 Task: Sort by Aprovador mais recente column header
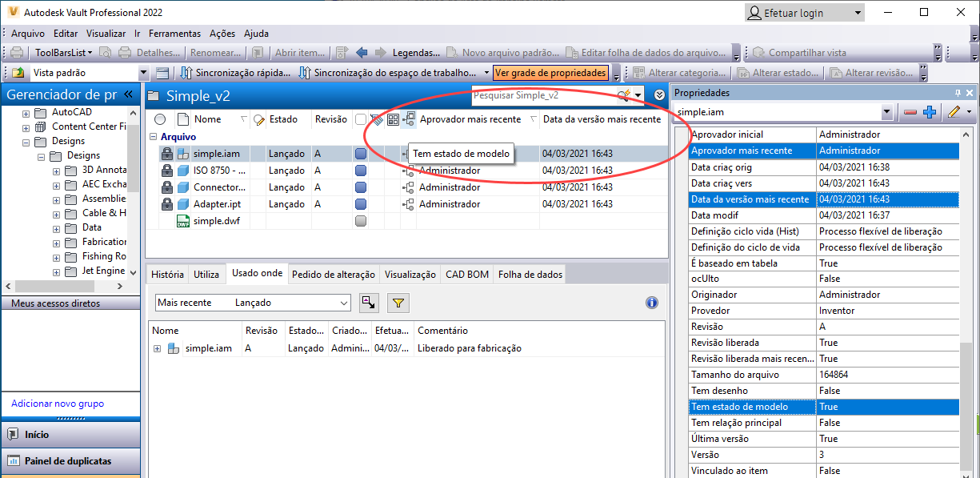point(469,119)
